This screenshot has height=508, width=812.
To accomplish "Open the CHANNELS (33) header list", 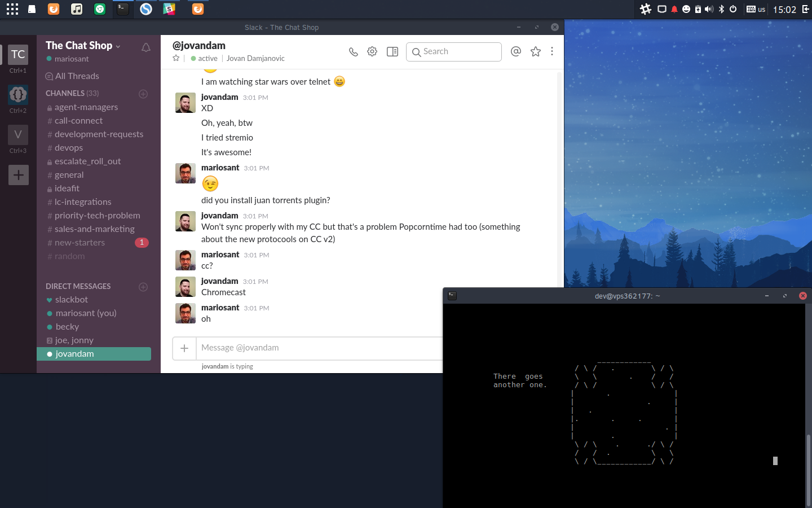I will pyautogui.click(x=72, y=93).
